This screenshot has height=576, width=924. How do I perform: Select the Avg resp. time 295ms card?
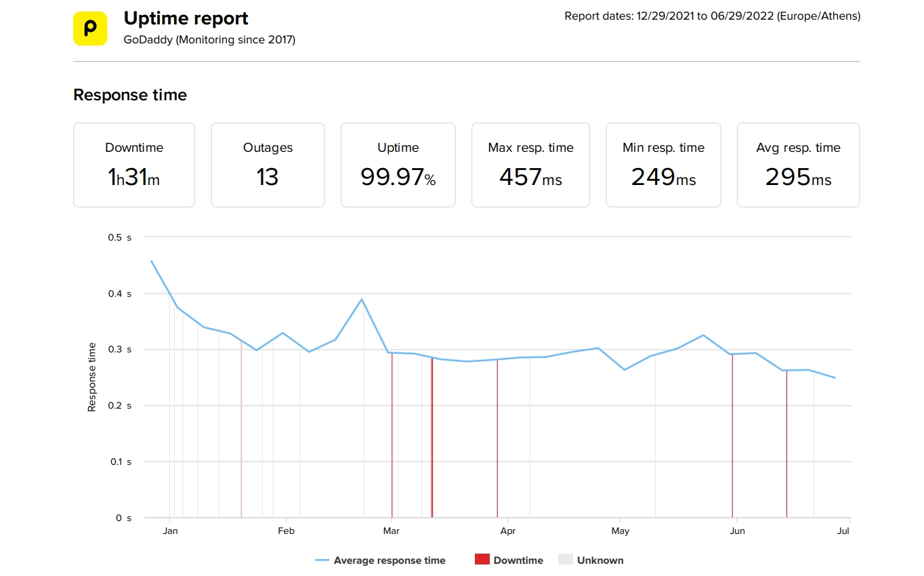point(798,165)
